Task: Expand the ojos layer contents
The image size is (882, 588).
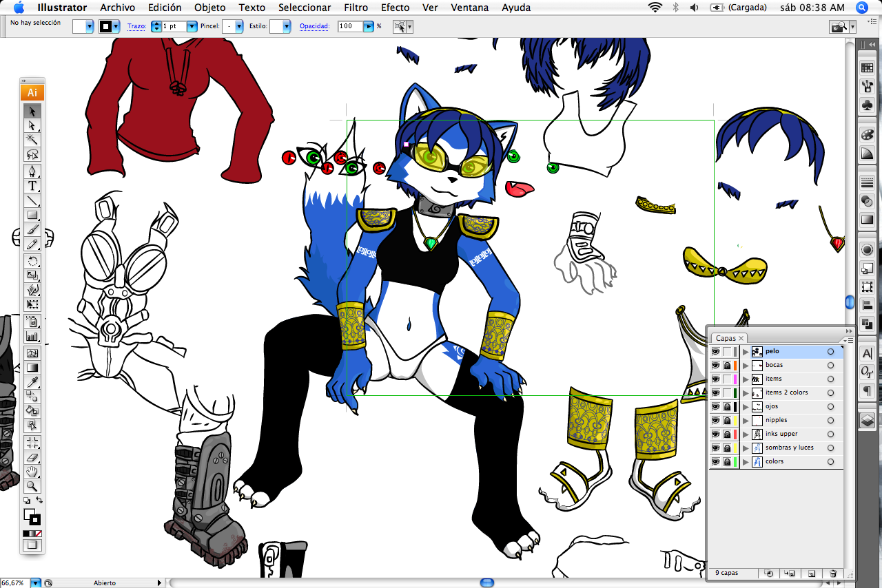Action: 745,406
